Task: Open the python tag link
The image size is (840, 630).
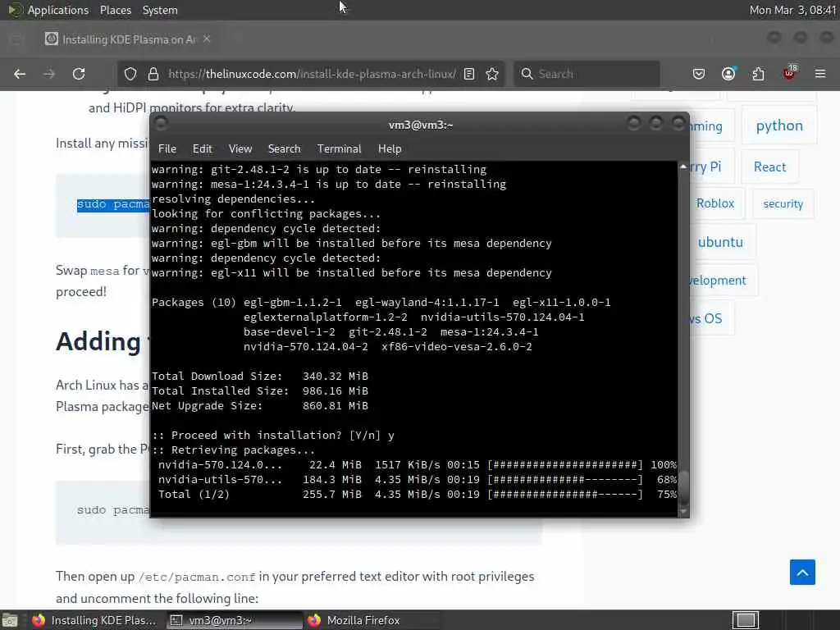Action: coord(779,126)
